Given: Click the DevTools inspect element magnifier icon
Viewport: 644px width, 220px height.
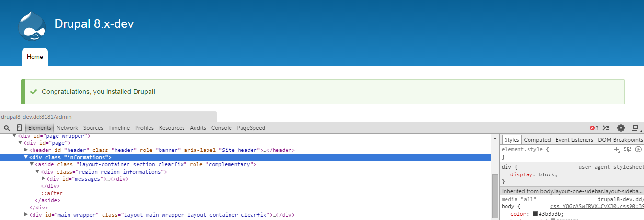Looking at the screenshot, I should point(7,128).
